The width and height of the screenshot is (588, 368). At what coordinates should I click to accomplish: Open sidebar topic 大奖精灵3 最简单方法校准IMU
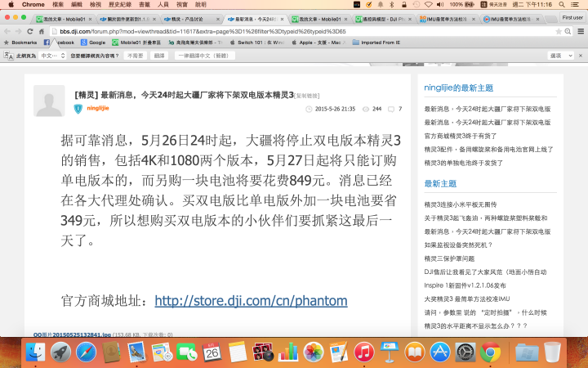(467, 299)
